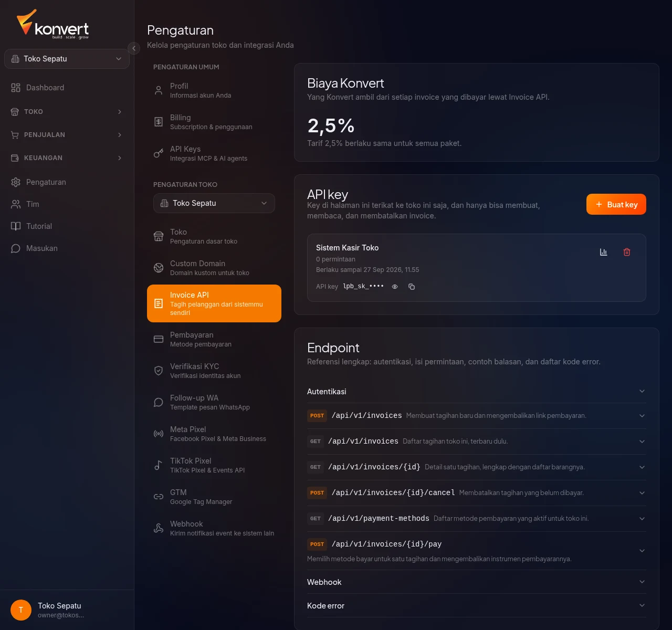Expand the Webhook section under Endpoint

477,582
